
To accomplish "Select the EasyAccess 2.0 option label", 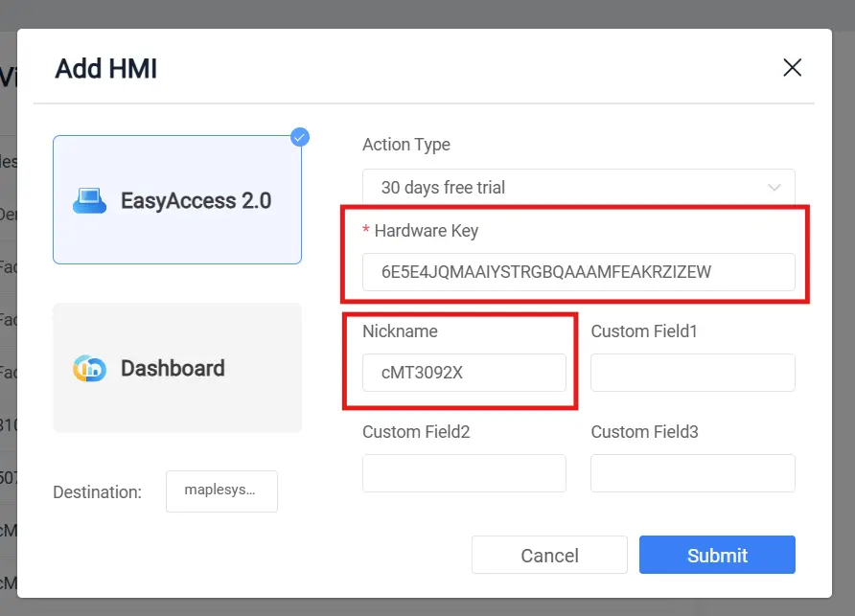I will [x=196, y=201].
